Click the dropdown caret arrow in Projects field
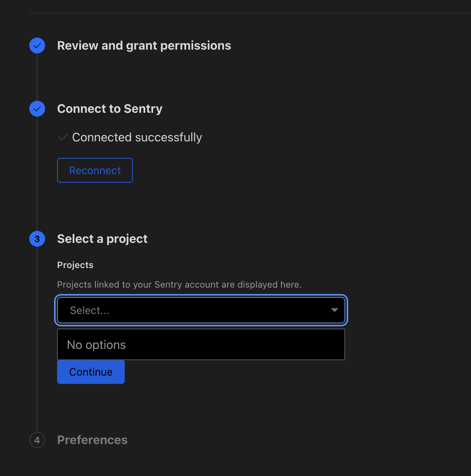The height and width of the screenshot is (476, 471). pyautogui.click(x=334, y=310)
